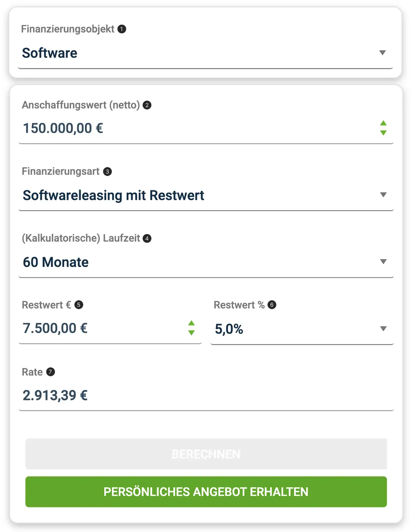Open the Finanzierungsobjekt dropdown showing Software
Image resolution: width=411 pixels, height=532 pixels.
[383, 53]
